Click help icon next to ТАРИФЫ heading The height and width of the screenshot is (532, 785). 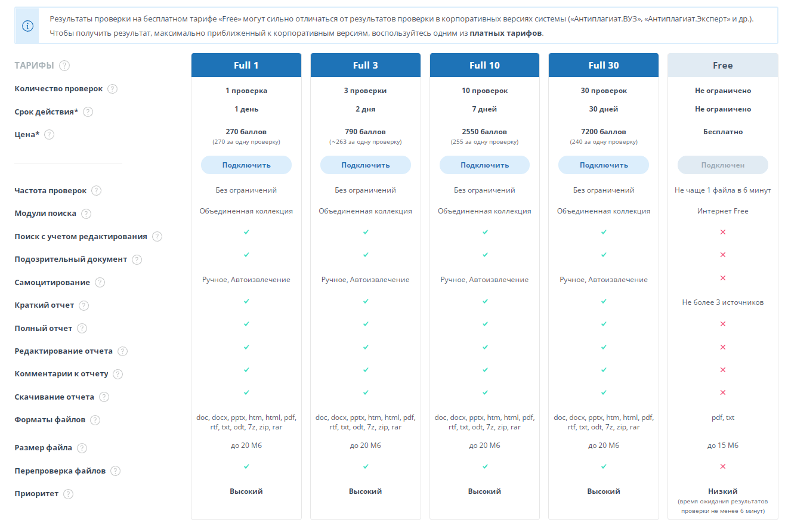point(64,66)
